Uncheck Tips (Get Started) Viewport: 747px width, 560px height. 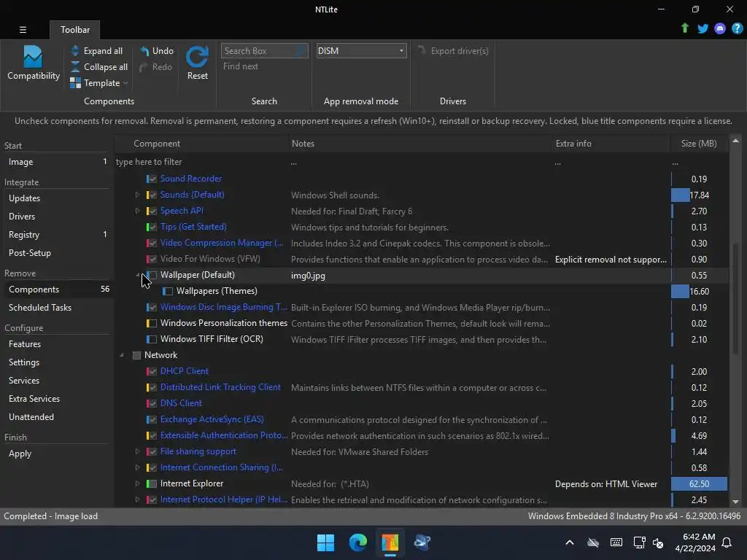point(152,227)
